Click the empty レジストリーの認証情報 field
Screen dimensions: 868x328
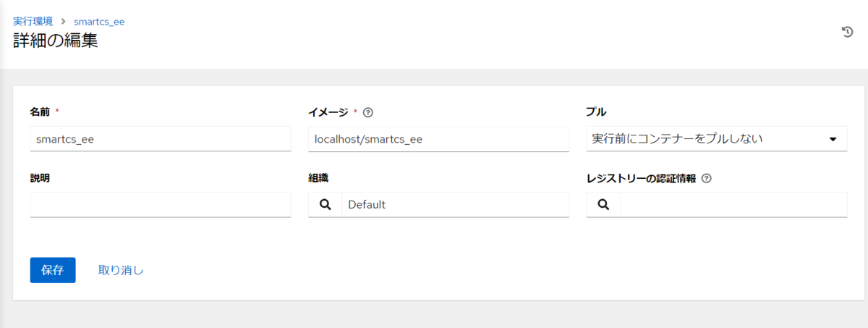pos(733,205)
